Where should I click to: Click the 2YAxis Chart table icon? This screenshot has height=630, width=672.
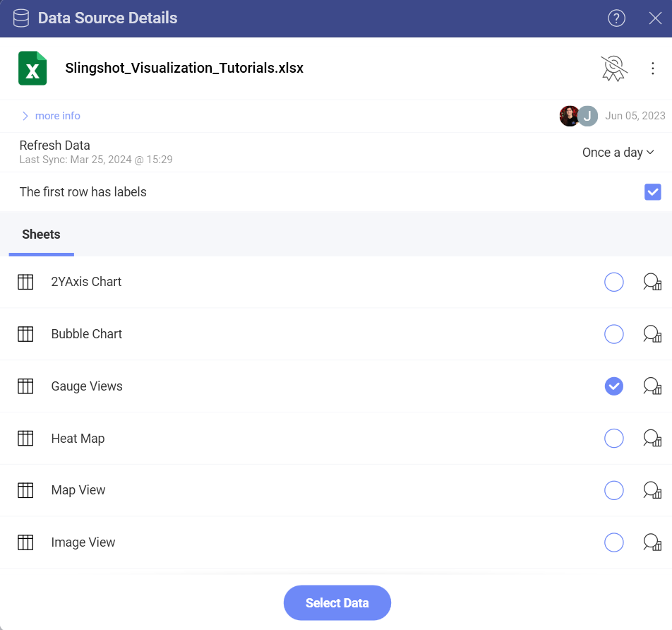pos(25,282)
